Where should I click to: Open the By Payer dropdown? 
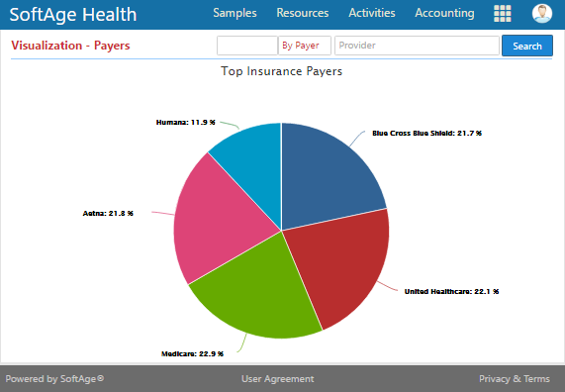[305, 46]
